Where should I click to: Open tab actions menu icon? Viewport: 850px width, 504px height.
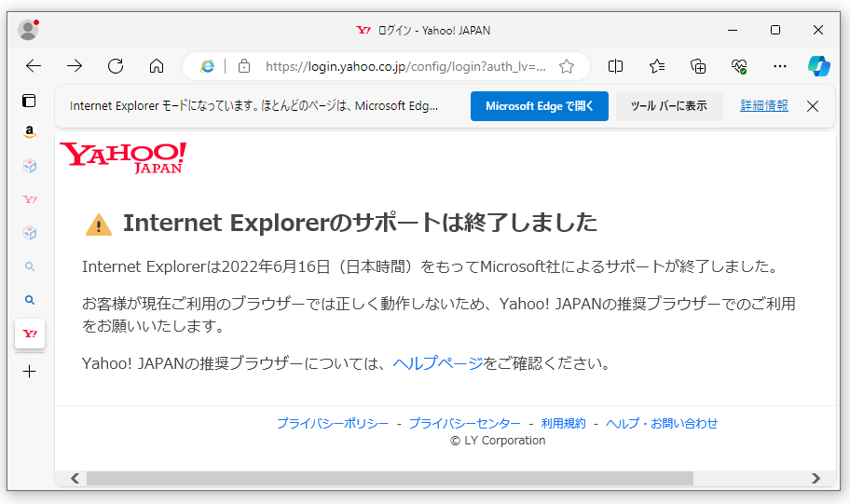[x=29, y=101]
